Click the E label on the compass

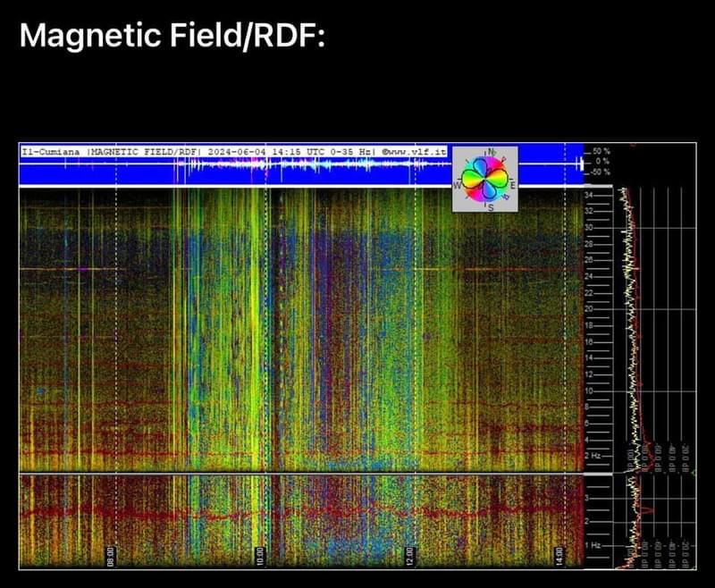coord(511,185)
